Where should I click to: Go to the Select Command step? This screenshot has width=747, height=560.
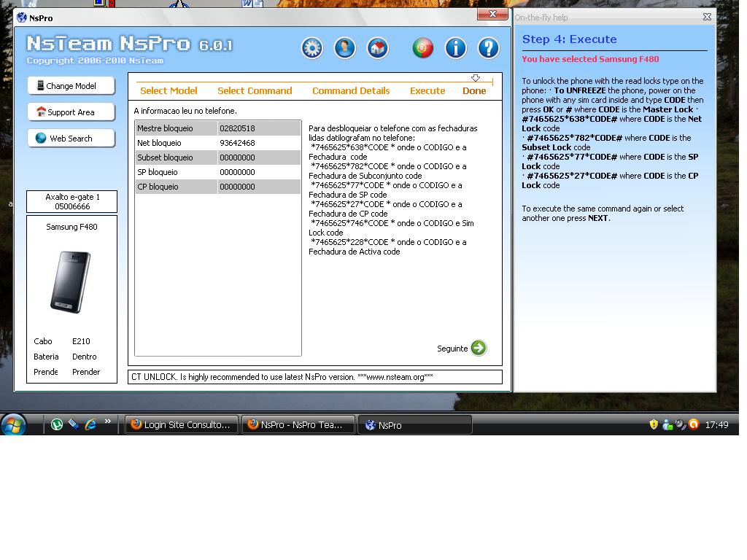[255, 91]
